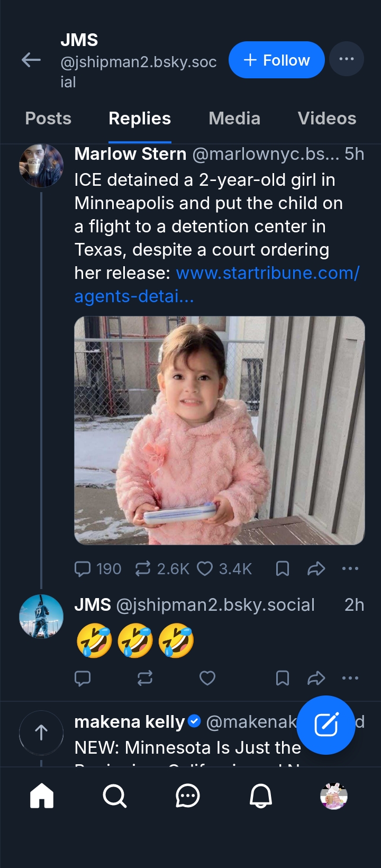The height and width of the screenshot is (868, 381).
Task: Like Marlow Stern's post
Action: pos(205,569)
